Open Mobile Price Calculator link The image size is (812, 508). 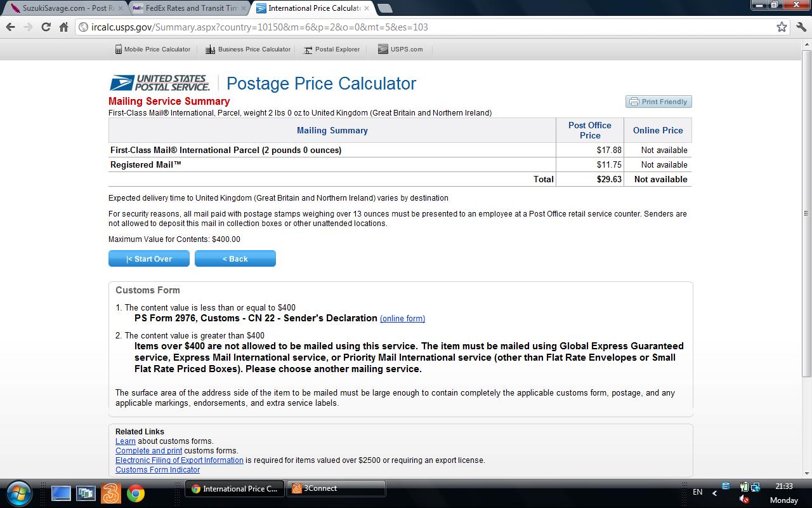pos(152,50)
